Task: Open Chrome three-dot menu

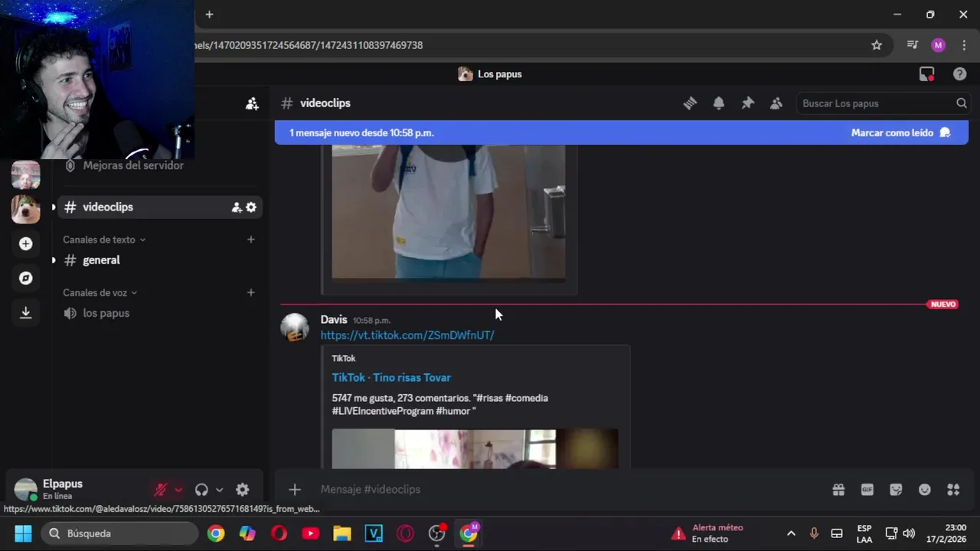Action: pos(964,45)
